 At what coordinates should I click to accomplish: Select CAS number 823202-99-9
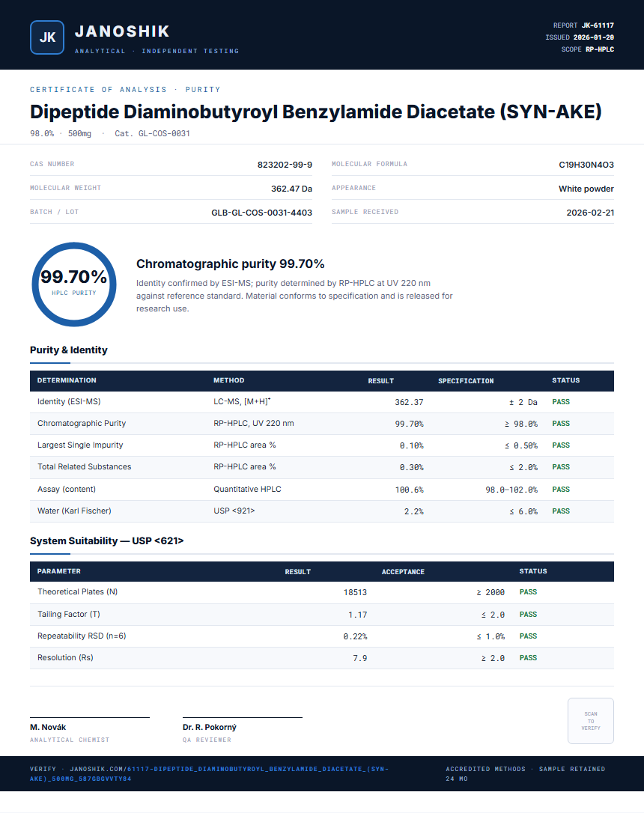pos(285,165)
